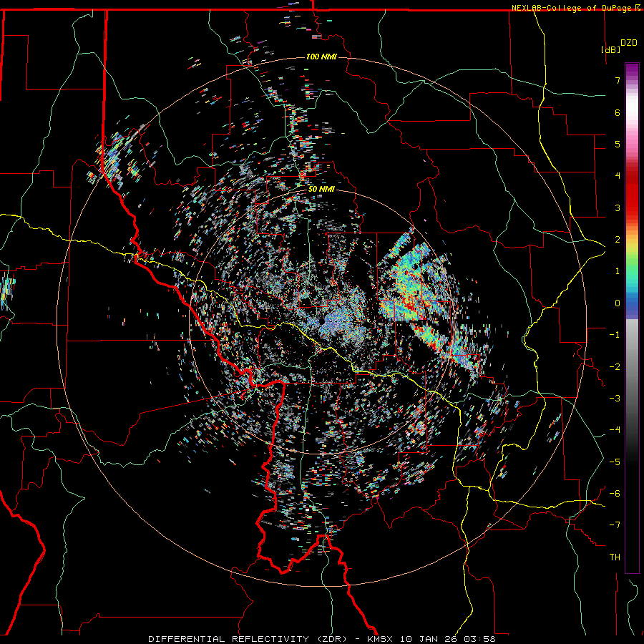Click the -2 scale value
Screen dimensions: 644x644
click(x=615, y=367)
